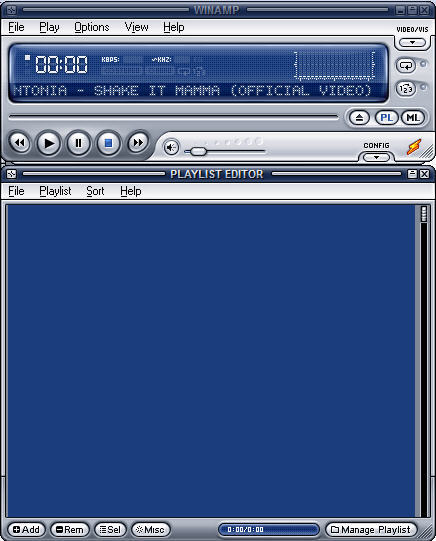Click the Winamp lightning bolt icon
The width and height of the screenshot is (436, 541).
point(414,147)
